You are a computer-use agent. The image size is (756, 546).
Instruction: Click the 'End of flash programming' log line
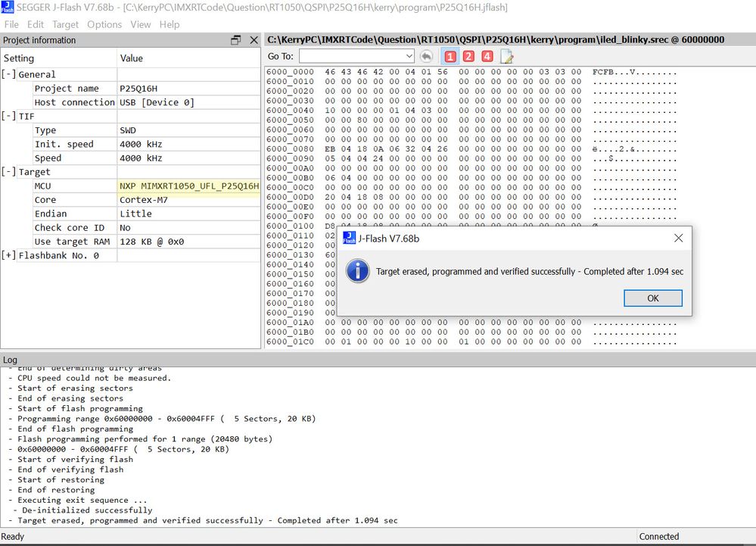(x=70, y=429)
